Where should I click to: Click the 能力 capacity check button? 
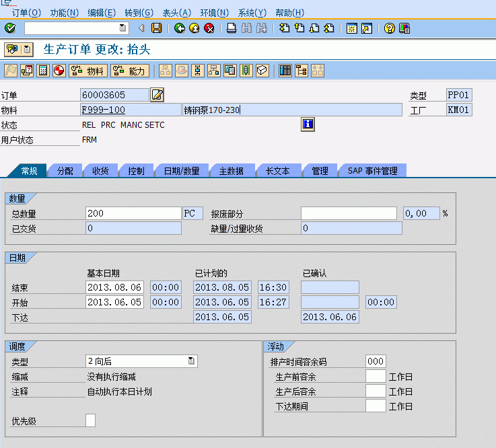pos(130,71)
